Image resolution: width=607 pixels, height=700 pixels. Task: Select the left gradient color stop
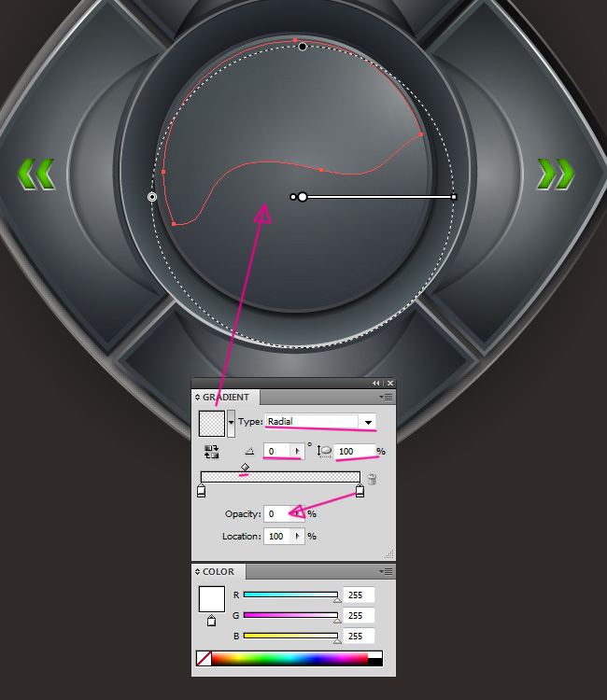[201, 491]
